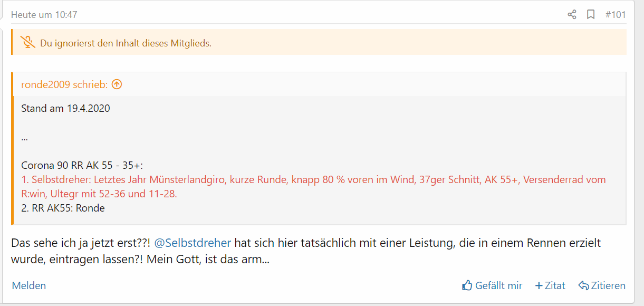Screen dimensions: 644x306
Task: Click the ellipsis "..." inside the quote
Action: [x=25, y=138]
